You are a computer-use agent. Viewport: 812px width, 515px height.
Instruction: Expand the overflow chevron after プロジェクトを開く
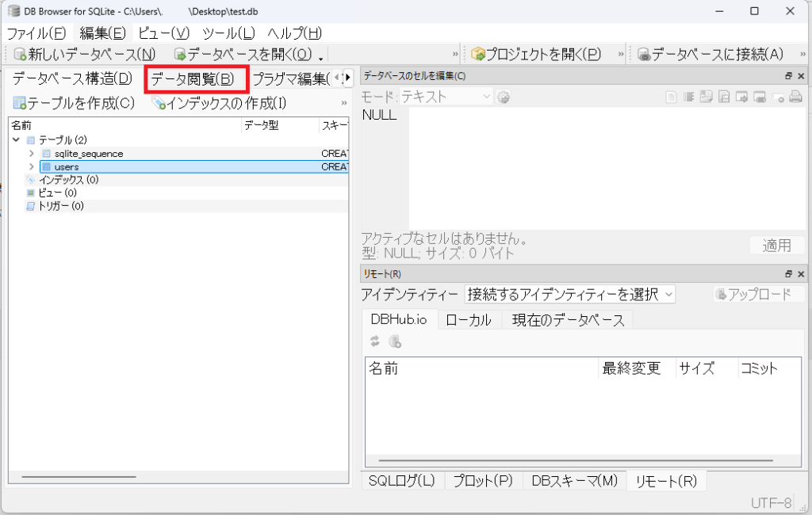621,54
